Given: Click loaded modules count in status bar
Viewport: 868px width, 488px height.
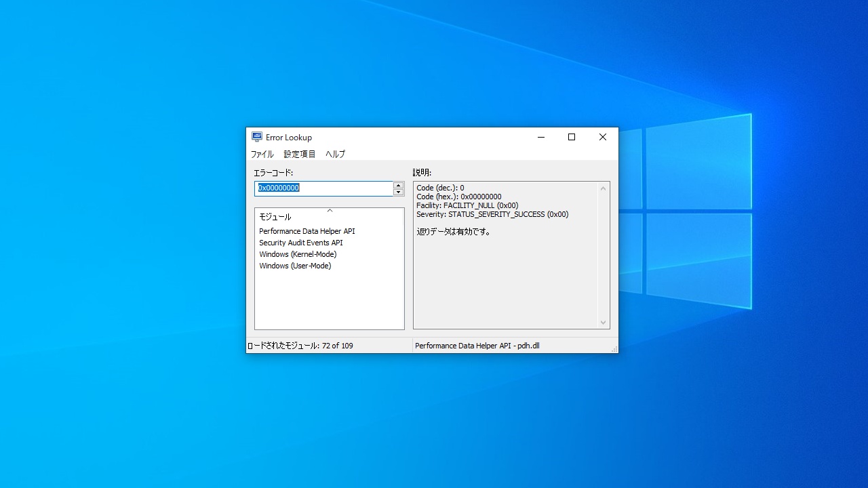Looking at the screenshot, I should coord(300,346).
